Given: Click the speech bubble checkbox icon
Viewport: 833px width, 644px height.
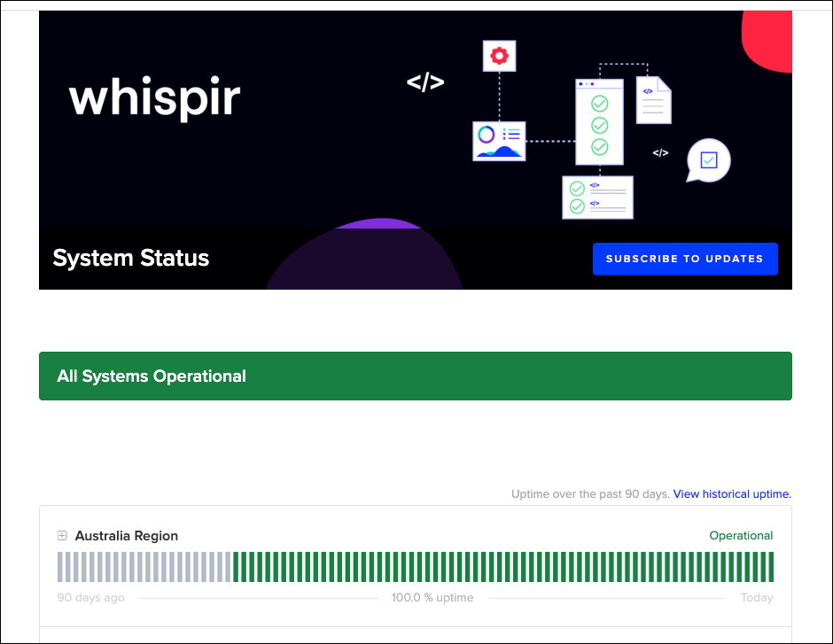Looking at the screenshot, I should [x=708, y=160].
